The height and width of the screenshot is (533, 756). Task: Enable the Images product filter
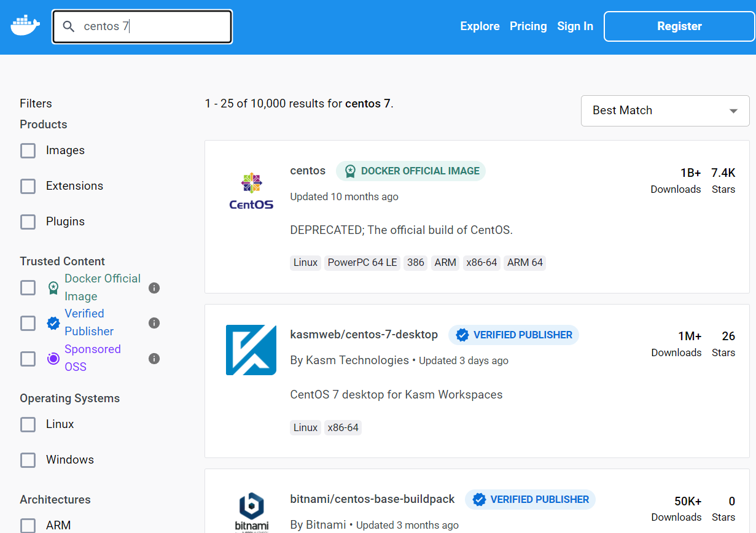coord(28,150)
